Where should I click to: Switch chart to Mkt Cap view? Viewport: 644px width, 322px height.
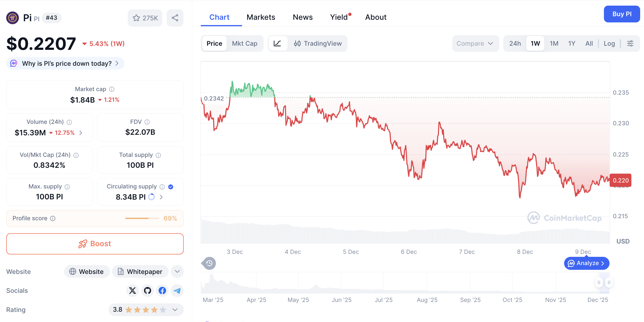coord(245,43)
